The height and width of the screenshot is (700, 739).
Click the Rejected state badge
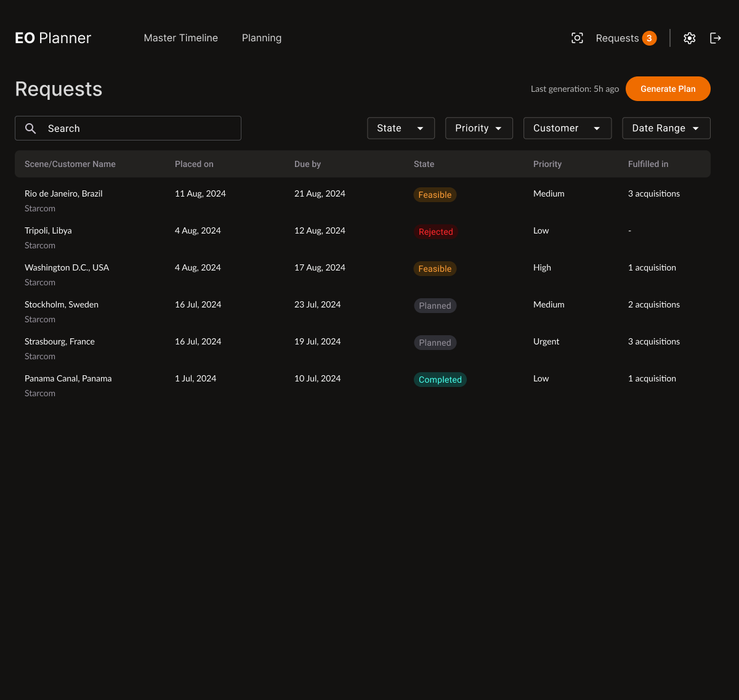coord(436,232)
